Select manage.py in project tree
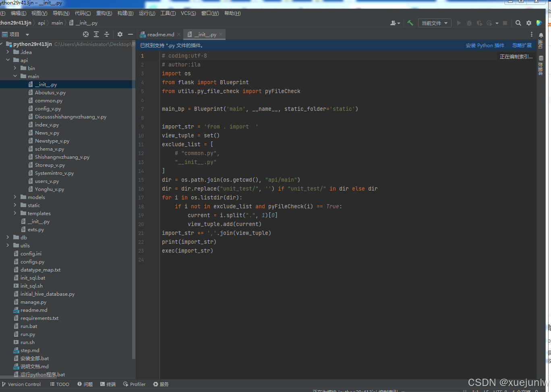 point(33,302)
